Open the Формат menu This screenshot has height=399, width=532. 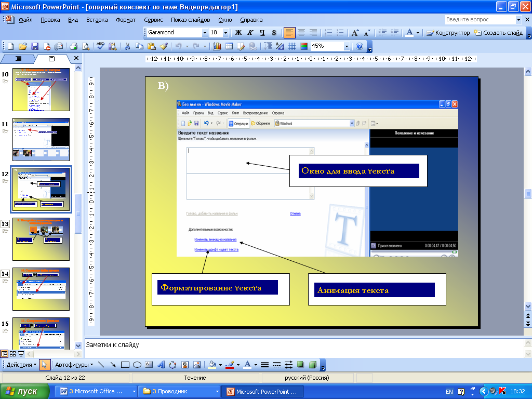point(126,20)
